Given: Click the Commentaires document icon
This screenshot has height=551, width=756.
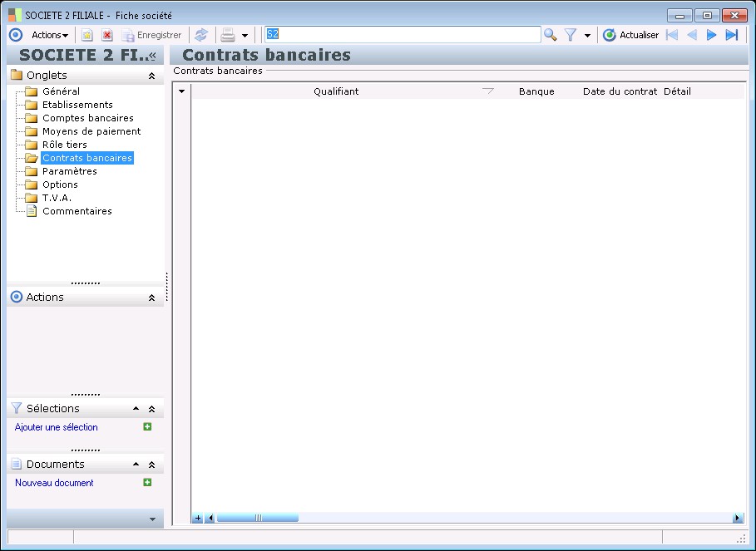Looking at the screenshot, I should (x=32, y=211).
